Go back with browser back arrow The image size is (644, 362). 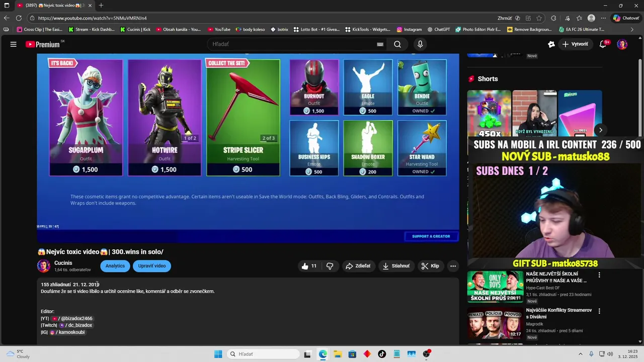(x=7, y=18)
